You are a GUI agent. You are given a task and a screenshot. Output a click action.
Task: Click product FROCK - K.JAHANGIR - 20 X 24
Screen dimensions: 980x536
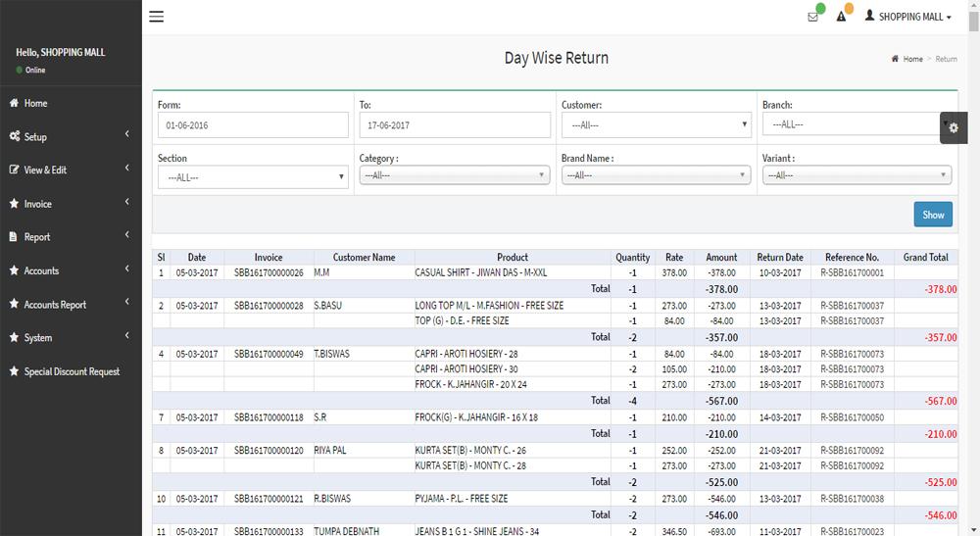(x=470, y=384)
